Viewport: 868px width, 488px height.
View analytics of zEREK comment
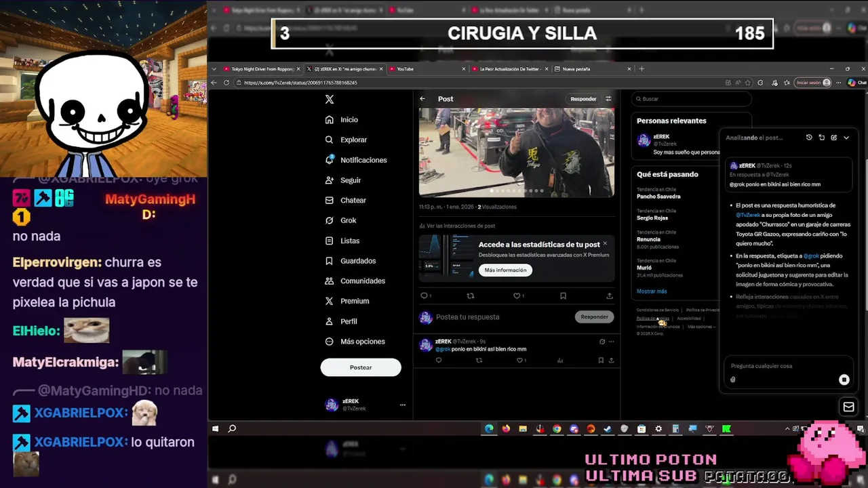pos(560,361)
